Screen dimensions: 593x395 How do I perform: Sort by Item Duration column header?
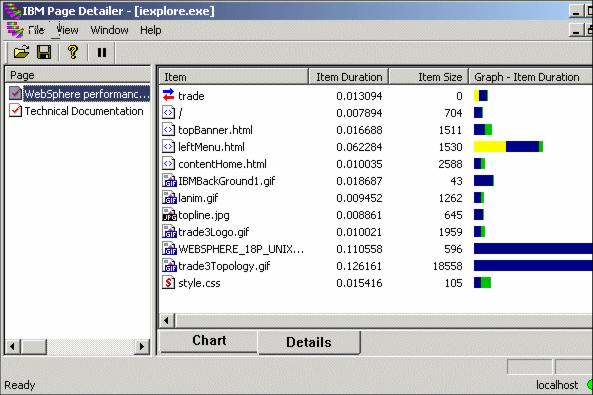coord(349,77)
